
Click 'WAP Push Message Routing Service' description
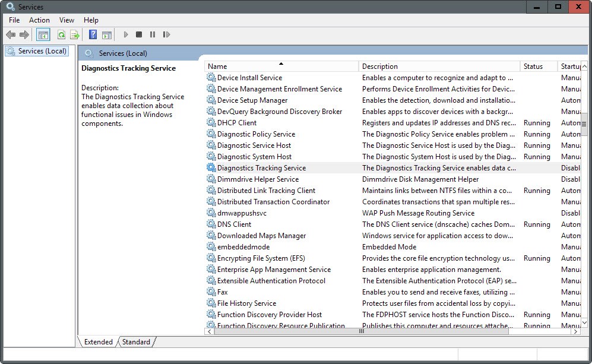point(419,213)
